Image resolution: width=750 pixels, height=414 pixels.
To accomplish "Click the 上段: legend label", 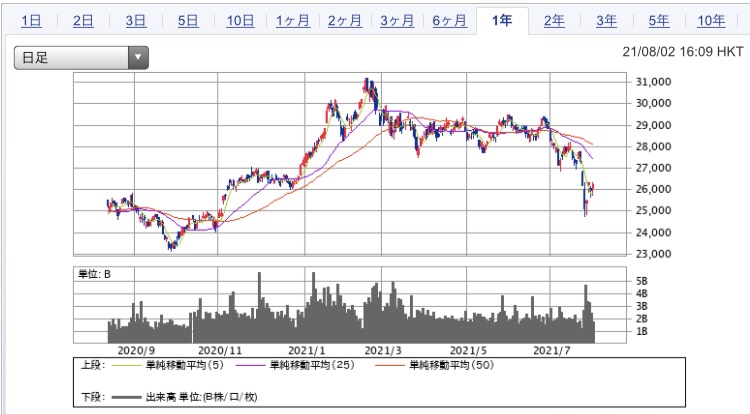I will tap(93, 365).
